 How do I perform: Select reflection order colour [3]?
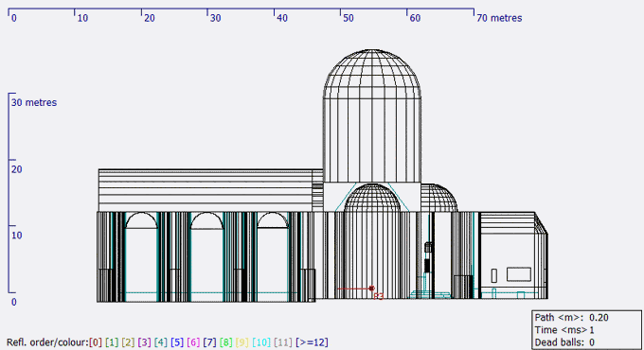(145, 342)
